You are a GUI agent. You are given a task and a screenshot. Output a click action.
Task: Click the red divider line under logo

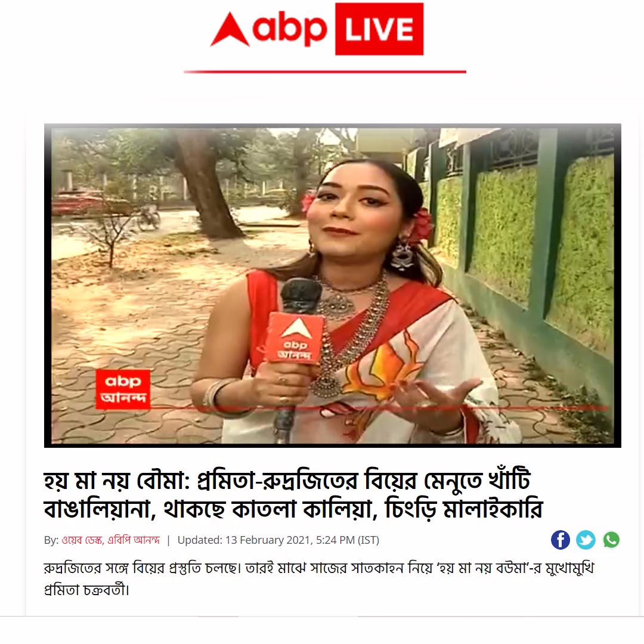click(325, 72)
